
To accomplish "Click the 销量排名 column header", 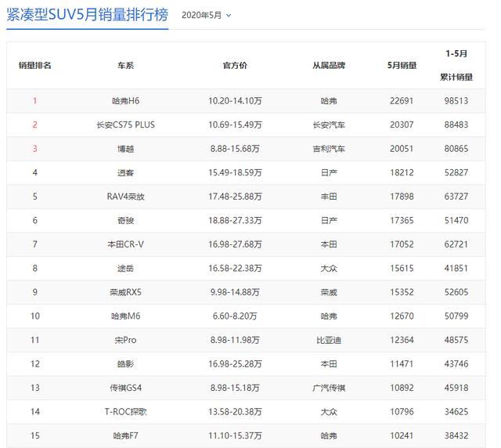I will coord(34,66).
